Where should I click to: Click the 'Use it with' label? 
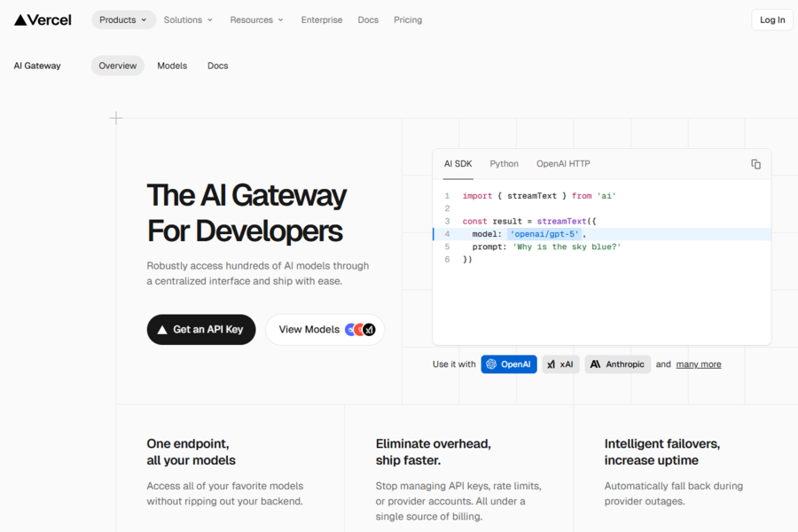click(454, 364)
